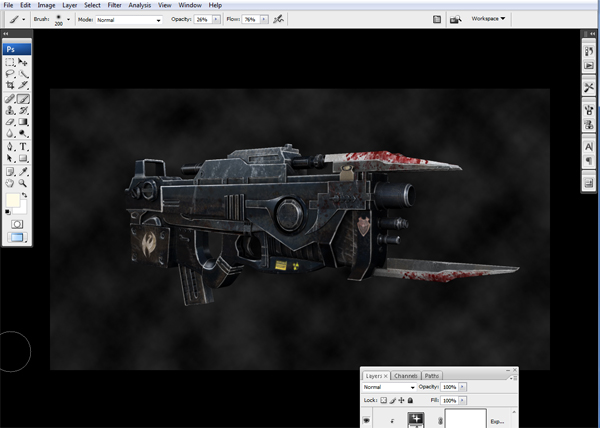Open the Edit menu
The height and width of the screenshot is (428, 600).
click(x=25, y=5)
